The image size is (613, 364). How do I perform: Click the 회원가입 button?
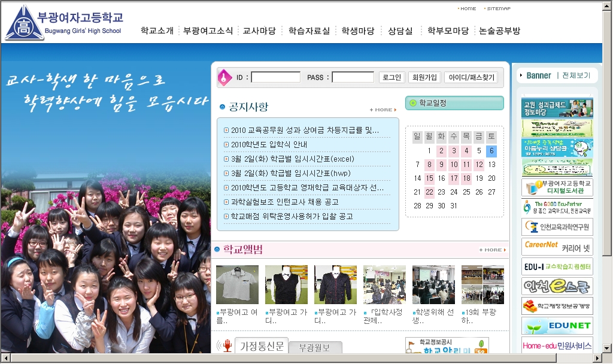tap(424, 77)
